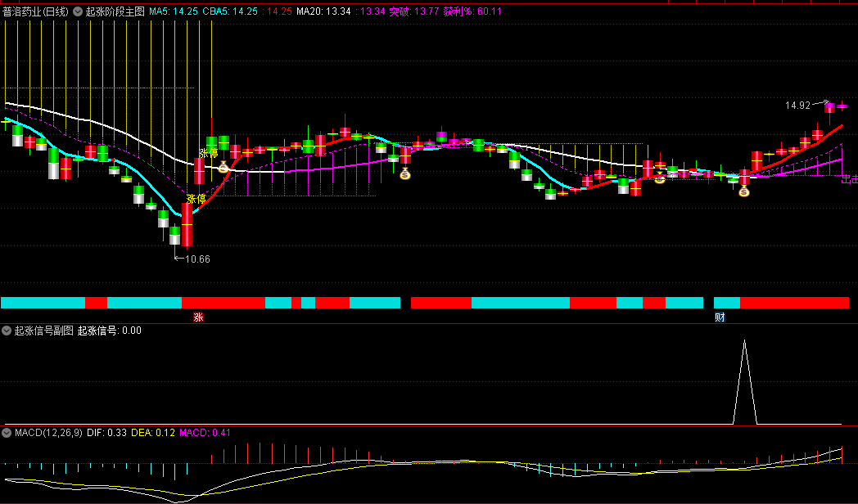Click the last money bag icon near 财 signal

pyautogui.click(x=743, y=191)
